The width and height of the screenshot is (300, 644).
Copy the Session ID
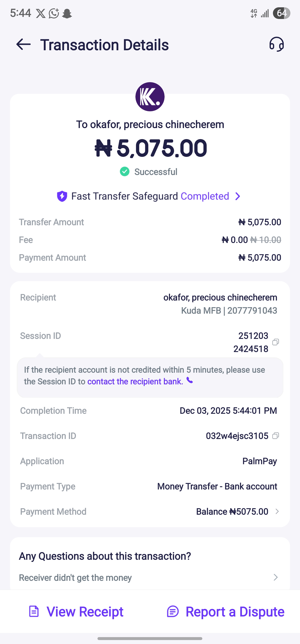click(x=275, y=342)
